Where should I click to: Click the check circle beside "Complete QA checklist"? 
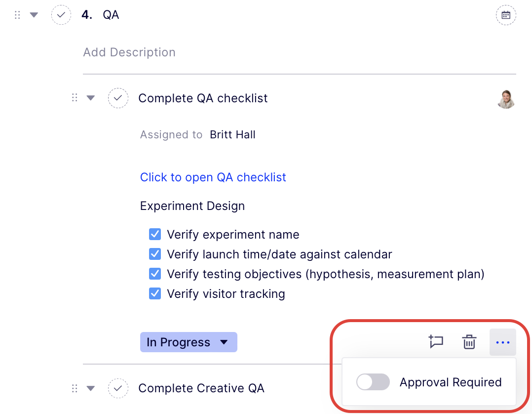pos(118,98)
